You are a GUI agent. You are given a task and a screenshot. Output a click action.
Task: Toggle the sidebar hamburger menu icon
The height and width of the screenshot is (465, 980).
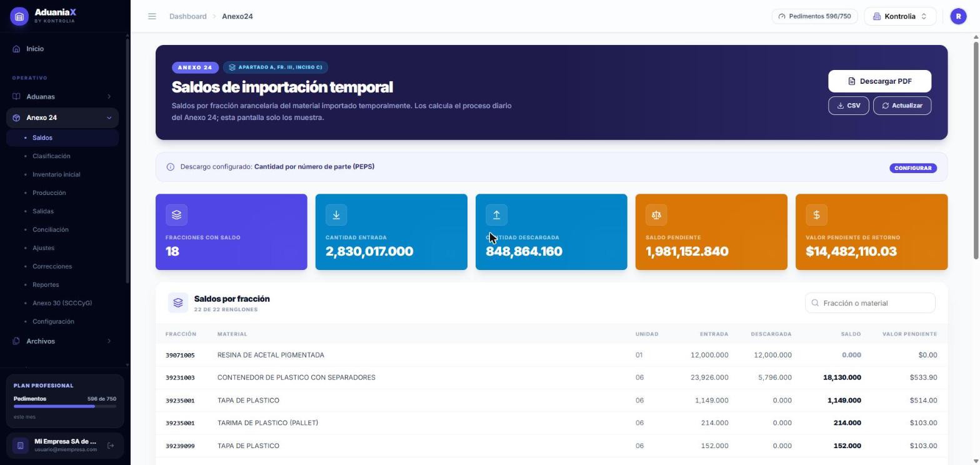[x=152, y=16]
